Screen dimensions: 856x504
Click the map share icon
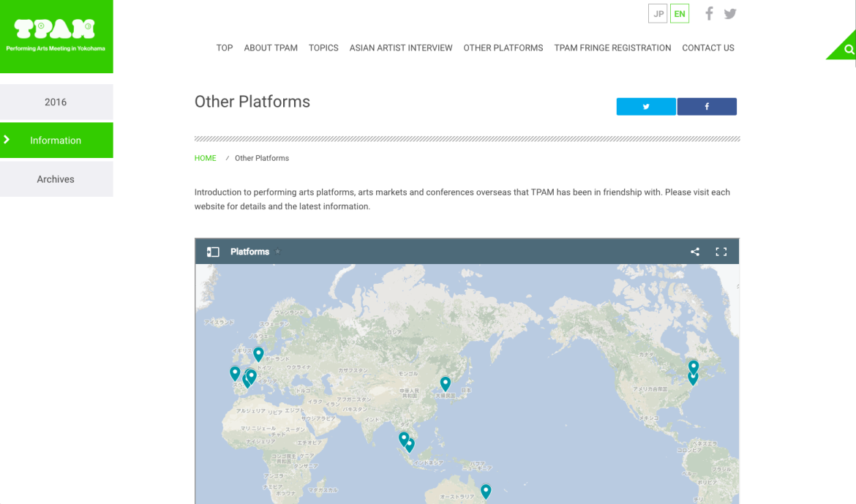[694, 252]
